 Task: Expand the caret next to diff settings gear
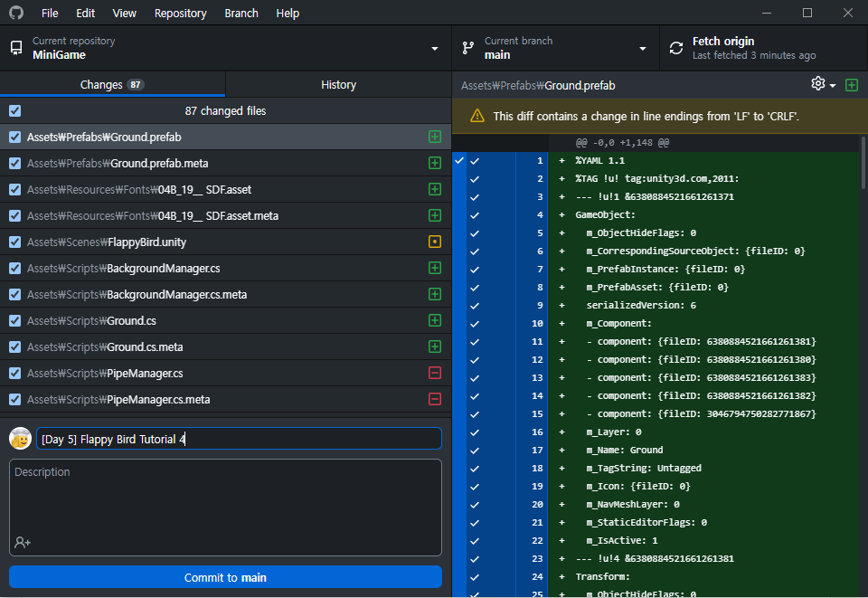pos(833,85)
